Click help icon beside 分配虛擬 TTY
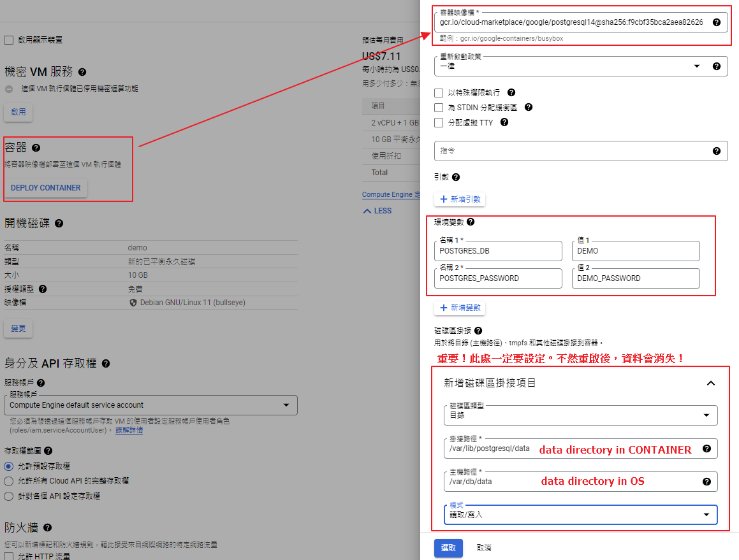Viewport: 739px width, 560px height. [504, 123]
